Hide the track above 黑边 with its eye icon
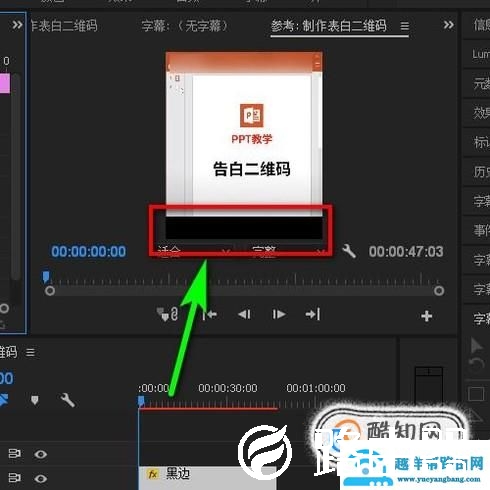Image resolution: width=490 pixels, height=490 pixels. point(41,454)
